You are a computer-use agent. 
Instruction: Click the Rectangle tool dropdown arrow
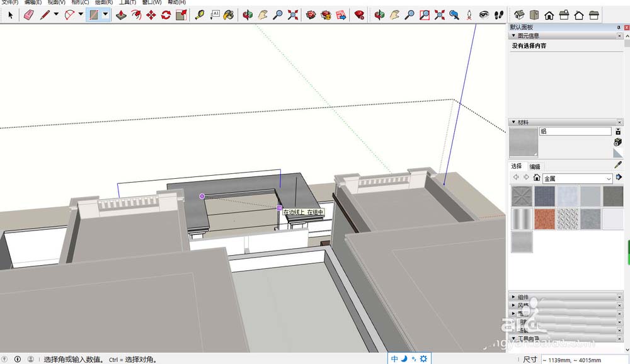(104, 14)
